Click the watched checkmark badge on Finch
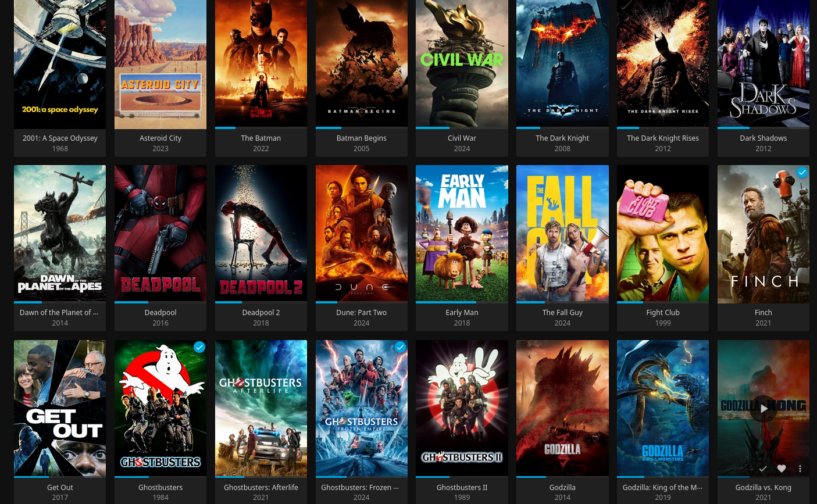Screen dimensions: 817x504 [x=802, y=173]
